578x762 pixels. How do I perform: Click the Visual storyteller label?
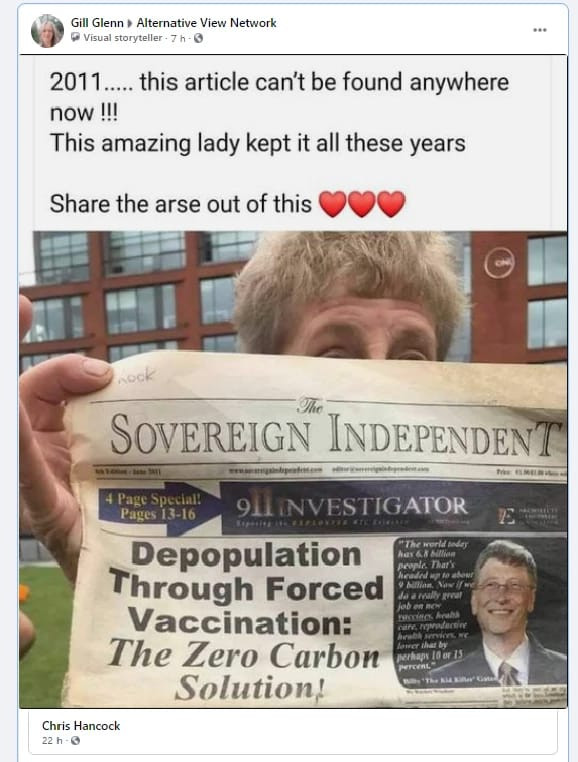pyautogui.click(x=123, y=38)
